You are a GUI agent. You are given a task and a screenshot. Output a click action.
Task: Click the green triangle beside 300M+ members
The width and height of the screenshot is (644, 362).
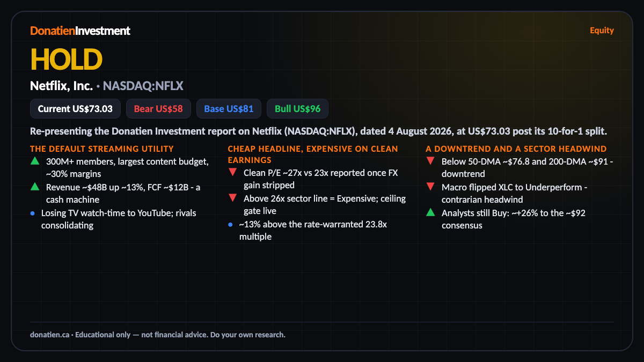[x=34, y=161]
